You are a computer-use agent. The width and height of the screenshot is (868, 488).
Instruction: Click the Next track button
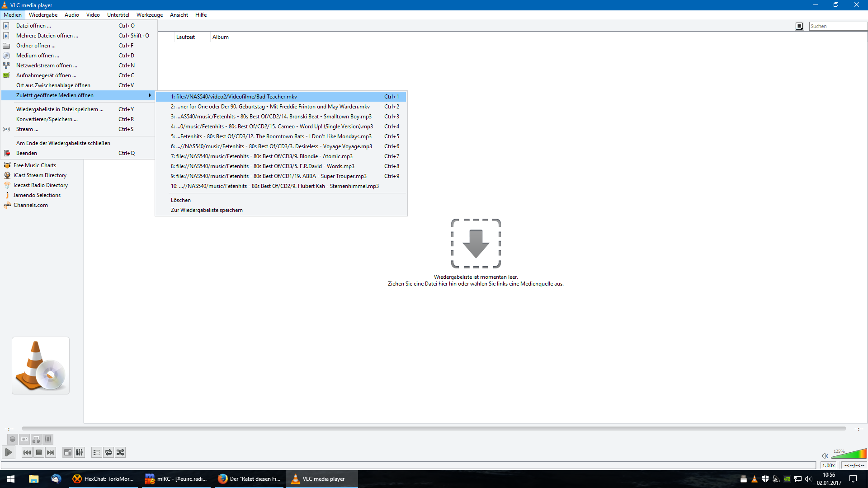click(x=51, y=452)
